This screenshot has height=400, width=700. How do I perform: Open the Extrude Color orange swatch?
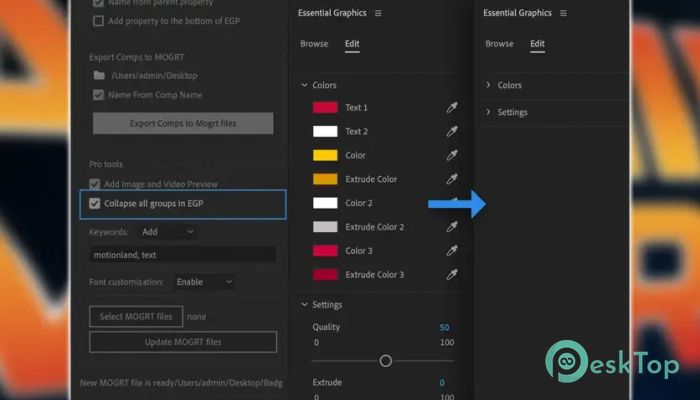click(x=325, y=179)
